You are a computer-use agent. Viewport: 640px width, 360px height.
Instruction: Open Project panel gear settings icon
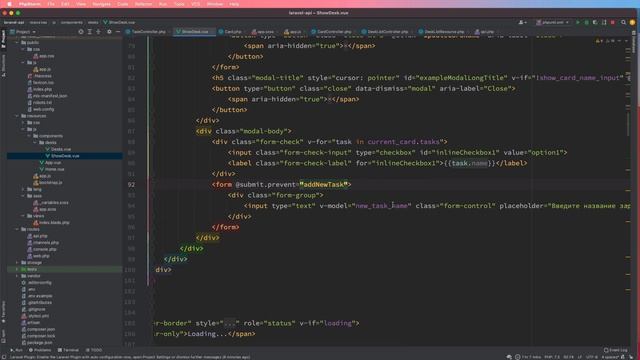[x=109, y=31]
